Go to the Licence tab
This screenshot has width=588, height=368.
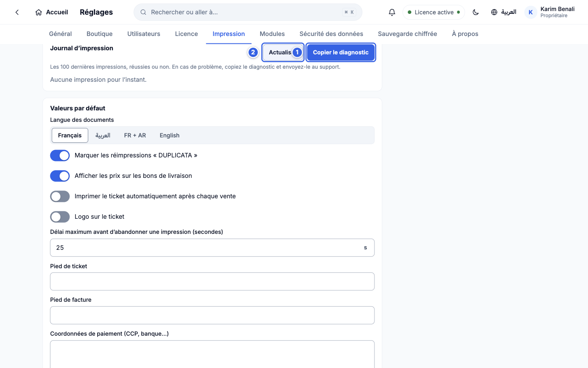[x=187, y=34]
